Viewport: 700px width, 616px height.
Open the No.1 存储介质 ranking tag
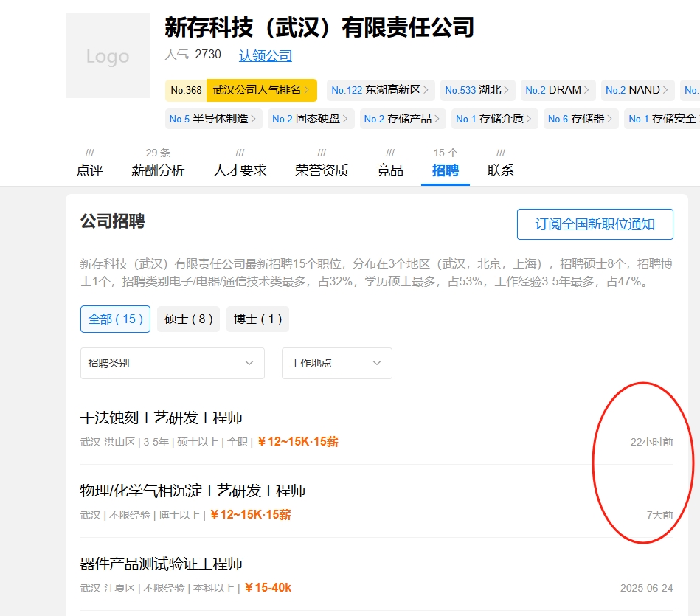[495, 119]
